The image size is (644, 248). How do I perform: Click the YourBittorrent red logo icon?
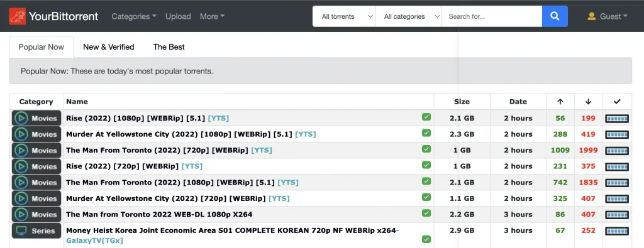tap(17, 16)
